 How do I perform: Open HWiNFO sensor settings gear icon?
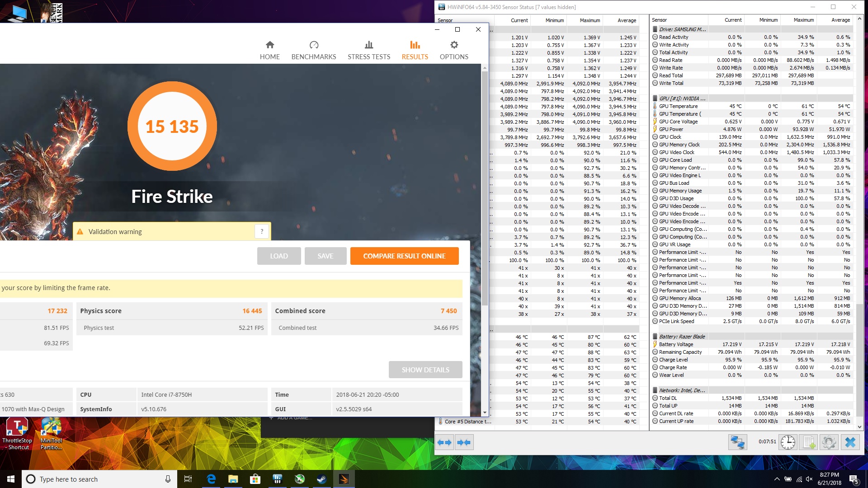click(x=829, y=442)
